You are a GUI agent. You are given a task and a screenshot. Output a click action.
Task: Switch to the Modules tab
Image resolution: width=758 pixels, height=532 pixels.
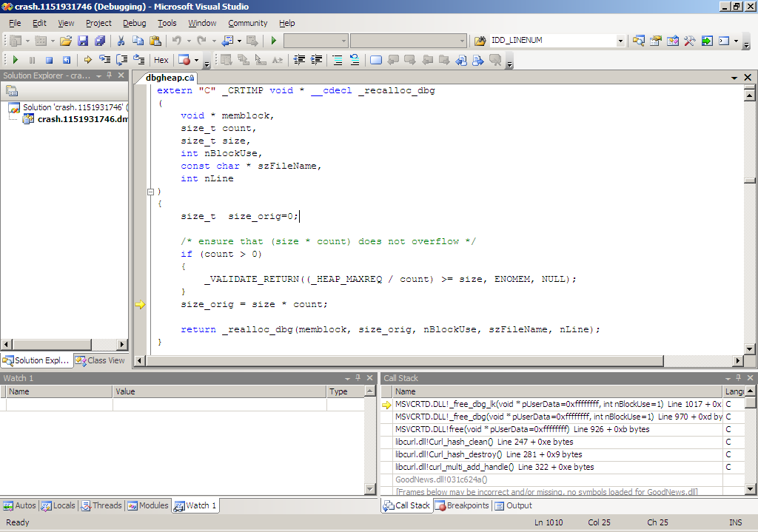148,505
